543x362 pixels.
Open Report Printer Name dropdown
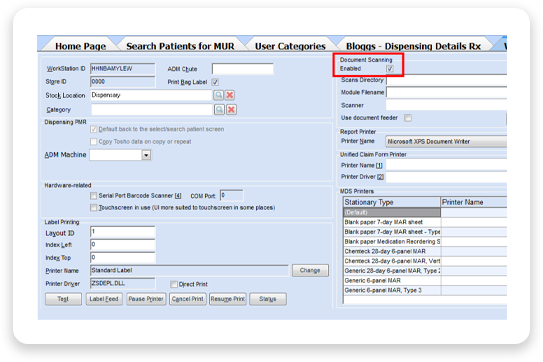[446, 142]
